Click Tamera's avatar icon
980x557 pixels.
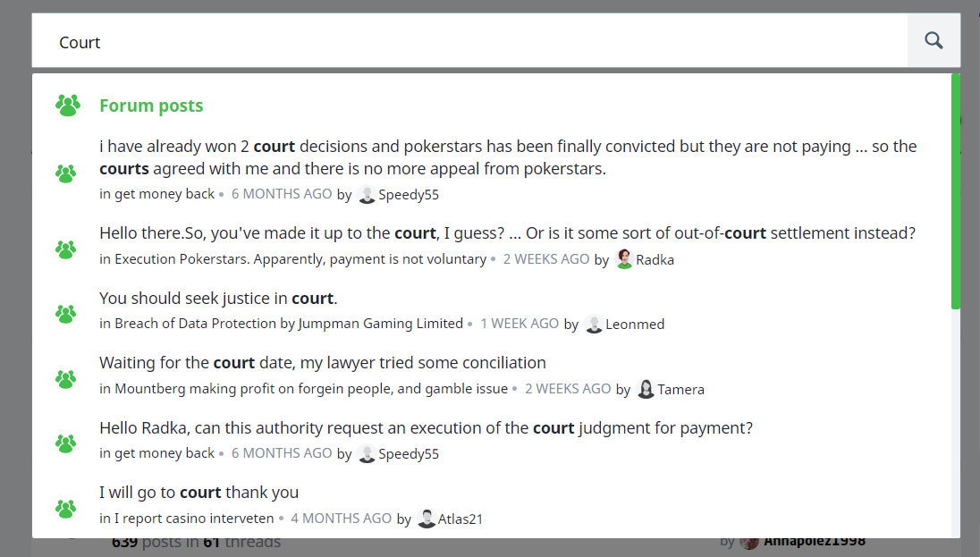[646, 389]
